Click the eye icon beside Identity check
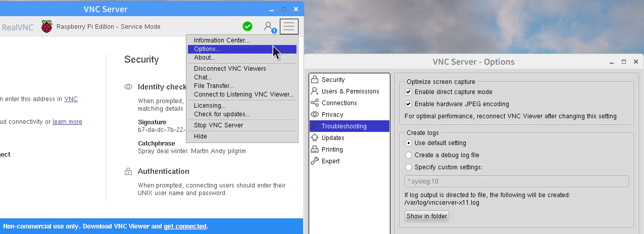Screen dimensions: 644x234 tap(128, 87)
